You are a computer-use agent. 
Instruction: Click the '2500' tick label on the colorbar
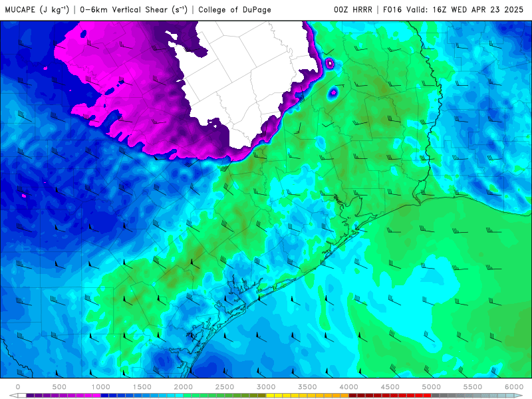225,387
